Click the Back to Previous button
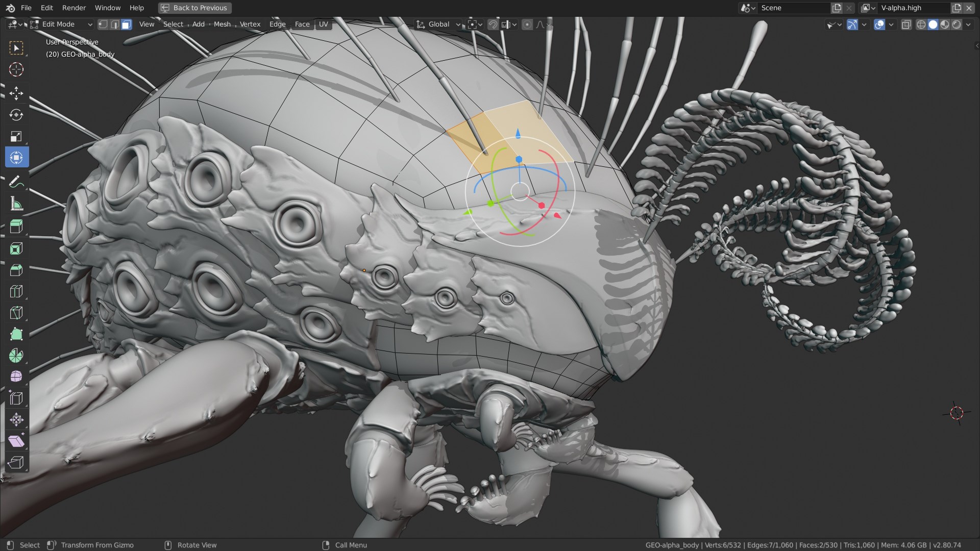 194,8
